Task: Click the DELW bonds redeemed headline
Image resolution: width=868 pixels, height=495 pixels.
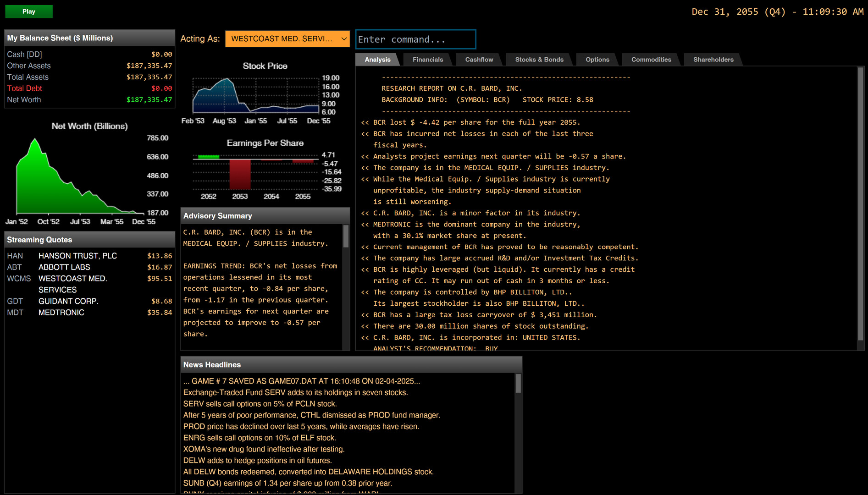Action: coord(309,472)
